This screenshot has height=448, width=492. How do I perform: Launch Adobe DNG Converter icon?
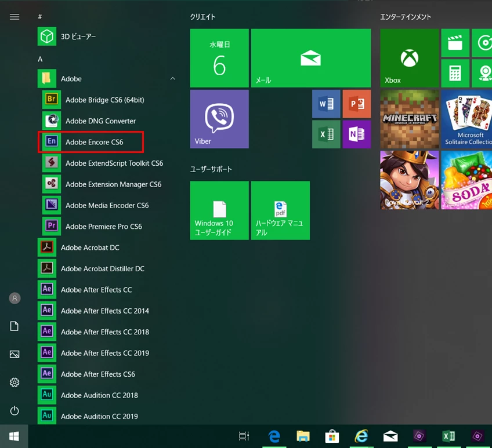(x=52, y=121)
